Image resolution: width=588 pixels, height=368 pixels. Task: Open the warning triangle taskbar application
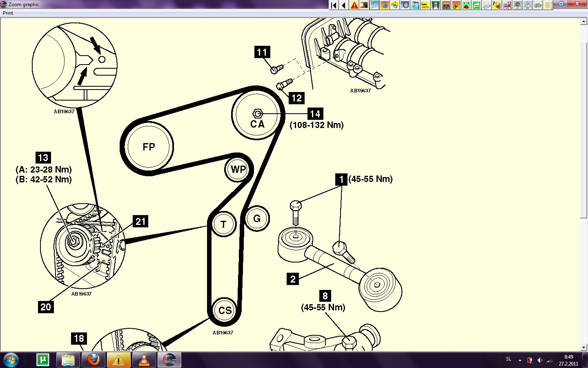point(118,360)
